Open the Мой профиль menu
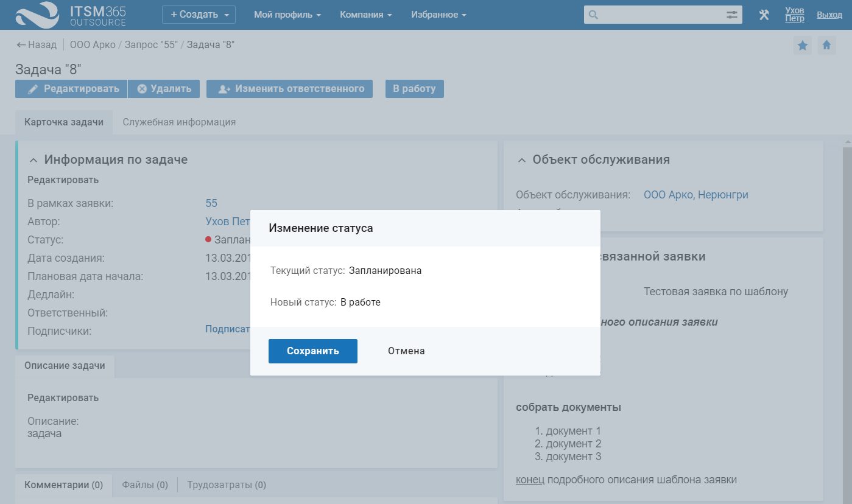 (x=287, y=15)
